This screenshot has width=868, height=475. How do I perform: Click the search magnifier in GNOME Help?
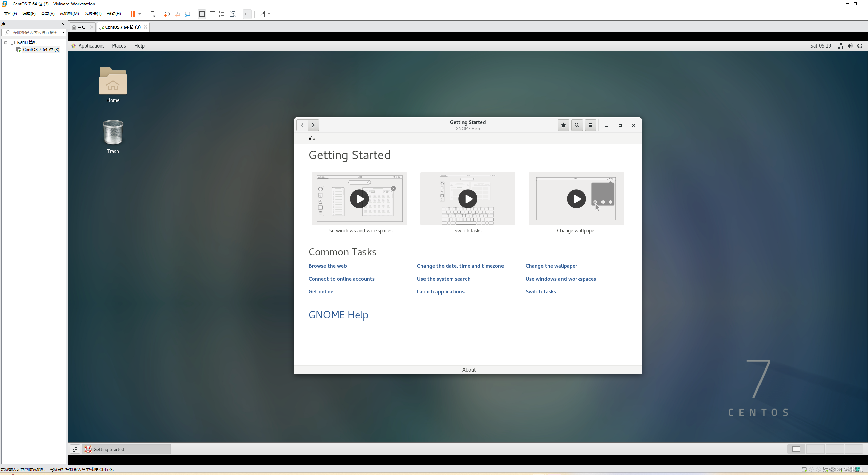pos(577,125)
